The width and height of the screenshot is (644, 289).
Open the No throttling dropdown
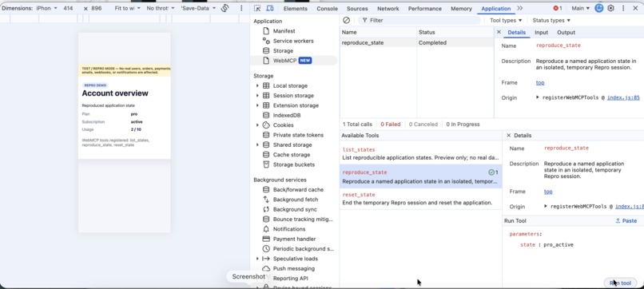[160, 8]
